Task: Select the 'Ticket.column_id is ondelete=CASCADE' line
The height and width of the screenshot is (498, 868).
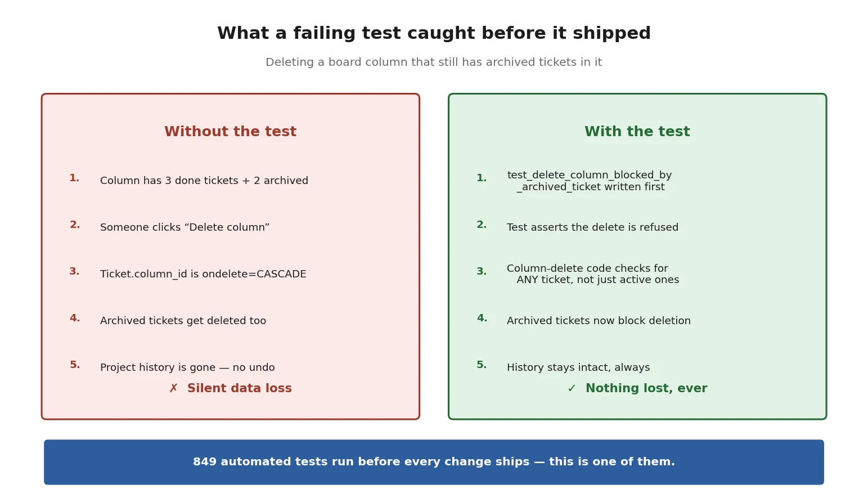Action: coord(203,274)
